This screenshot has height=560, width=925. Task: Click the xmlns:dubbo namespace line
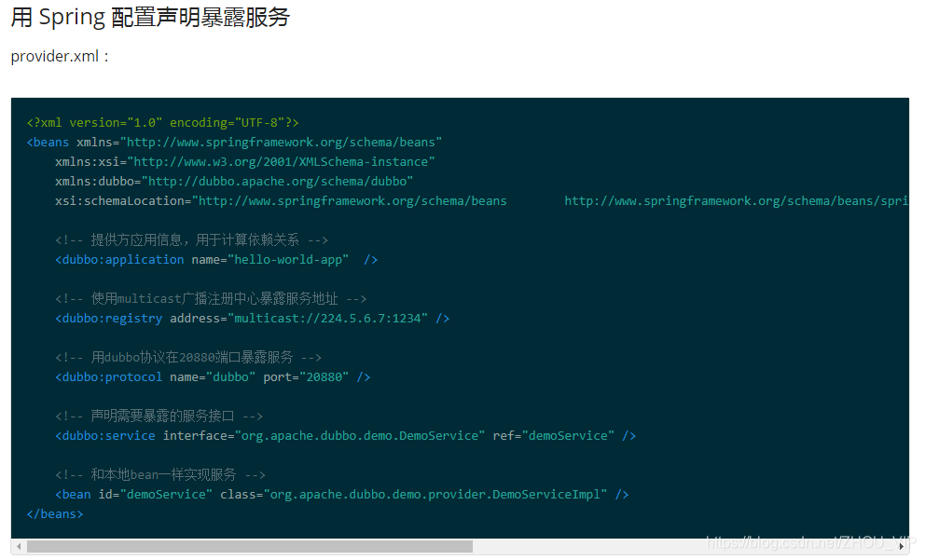pyautogui.click(x=234, y=181)
